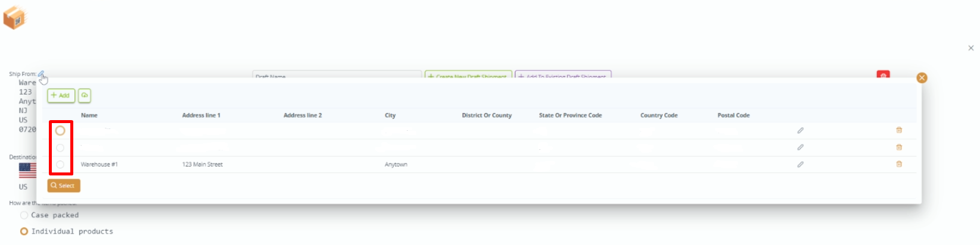Close the address popup with orange X
Screen dimensions: 980x245
pos(922,78)
